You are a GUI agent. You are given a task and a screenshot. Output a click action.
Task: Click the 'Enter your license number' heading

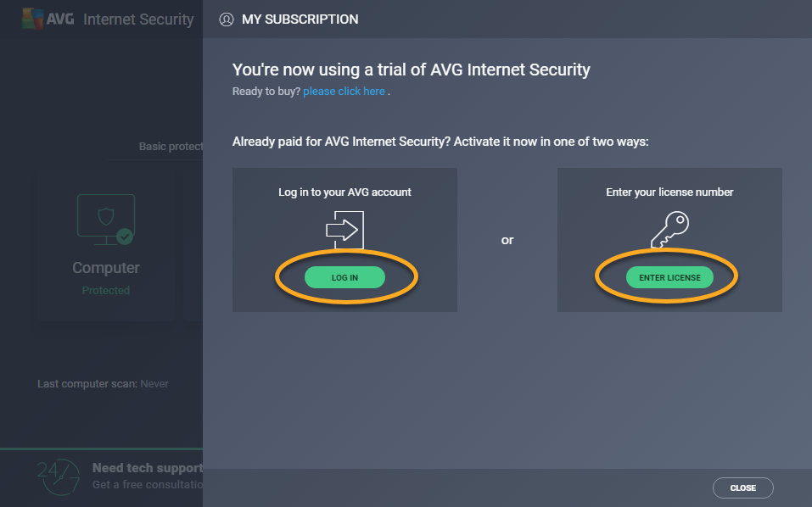pos(669,192)
